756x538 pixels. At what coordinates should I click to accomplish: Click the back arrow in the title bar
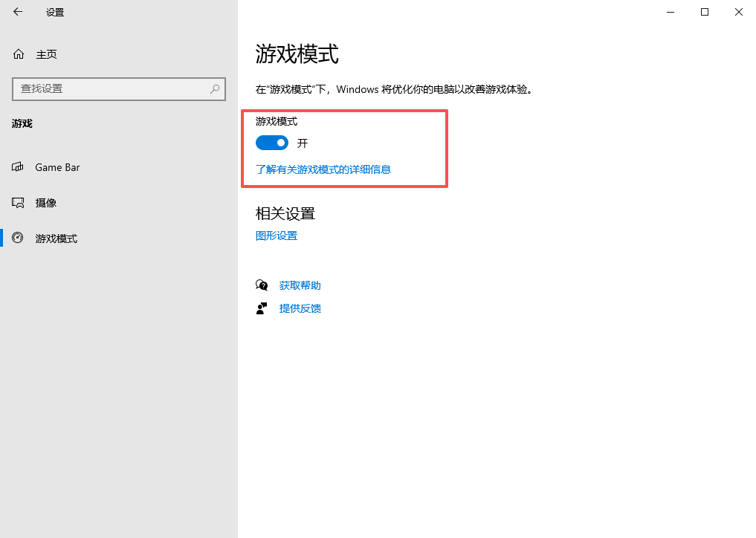18,12
